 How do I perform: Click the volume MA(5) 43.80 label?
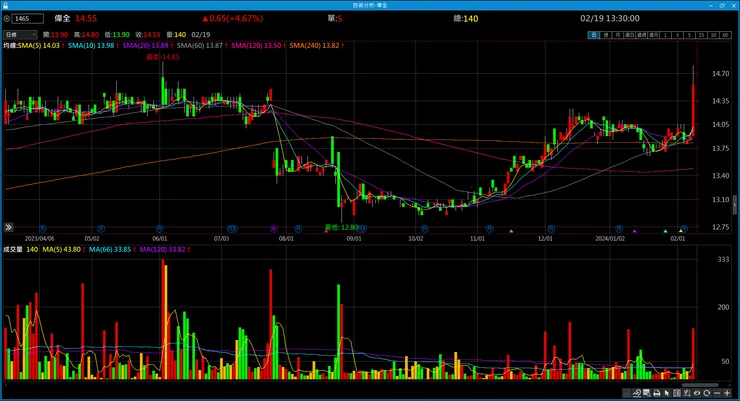click(x=62, y=250)
